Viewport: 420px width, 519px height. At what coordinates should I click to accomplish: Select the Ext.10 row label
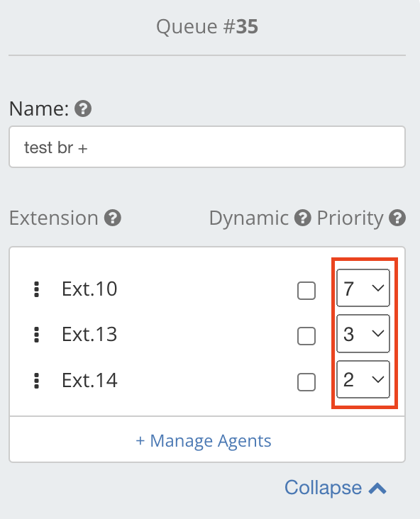(89, 289)
